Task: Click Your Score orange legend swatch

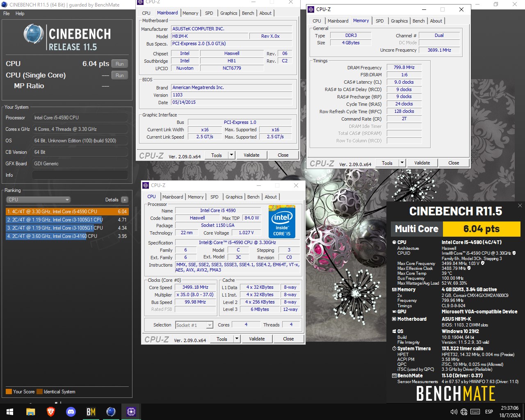Action: pyautogui.click(x=9, y=392)
